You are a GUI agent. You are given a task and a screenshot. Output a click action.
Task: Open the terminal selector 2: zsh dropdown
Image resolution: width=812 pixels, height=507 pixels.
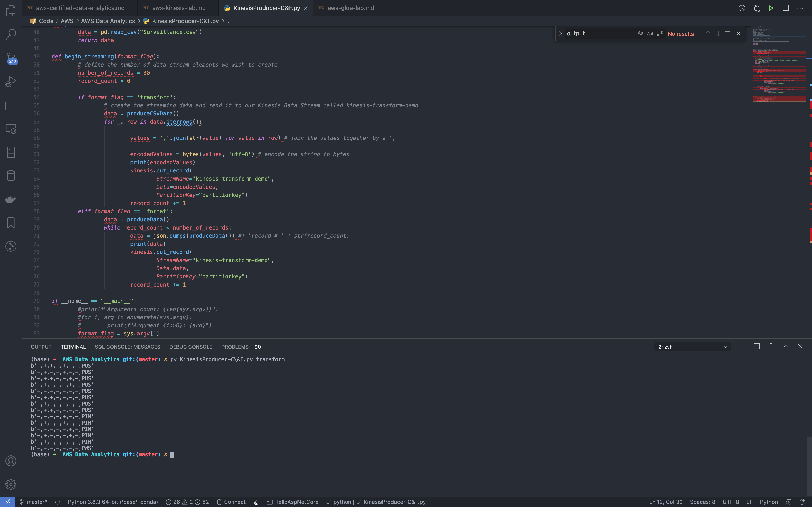point(693,347)
